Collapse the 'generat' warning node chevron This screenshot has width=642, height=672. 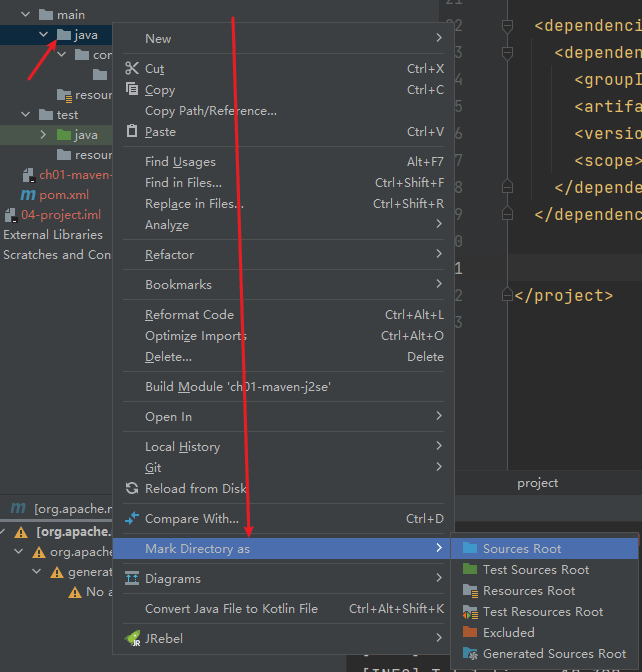tap(37, 572)
